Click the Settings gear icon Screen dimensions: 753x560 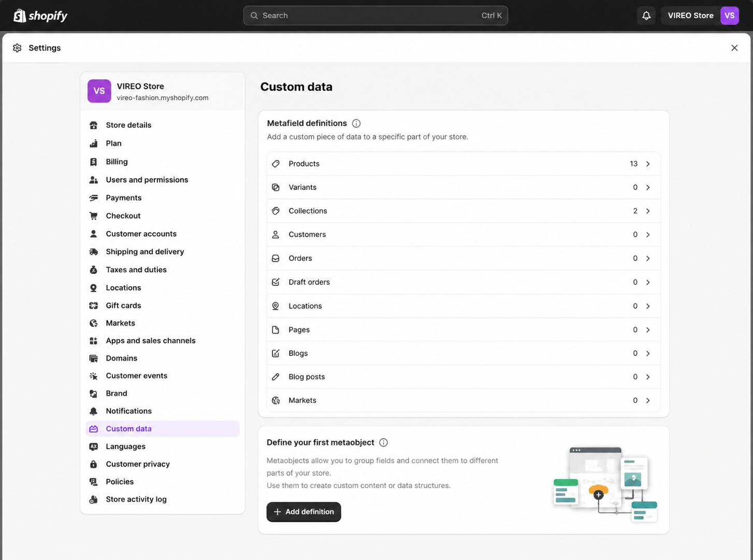pyautogui.click(x=17, y=48)
